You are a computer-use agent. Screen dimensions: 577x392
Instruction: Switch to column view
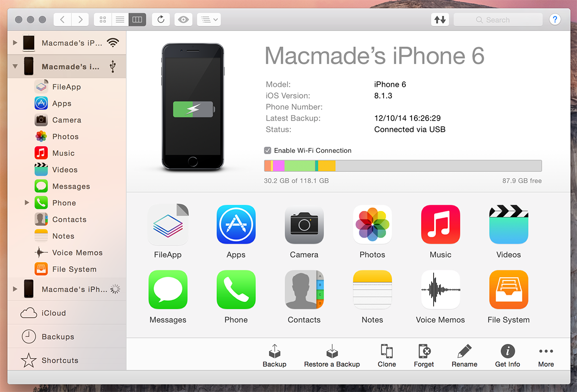pos(138,20)
